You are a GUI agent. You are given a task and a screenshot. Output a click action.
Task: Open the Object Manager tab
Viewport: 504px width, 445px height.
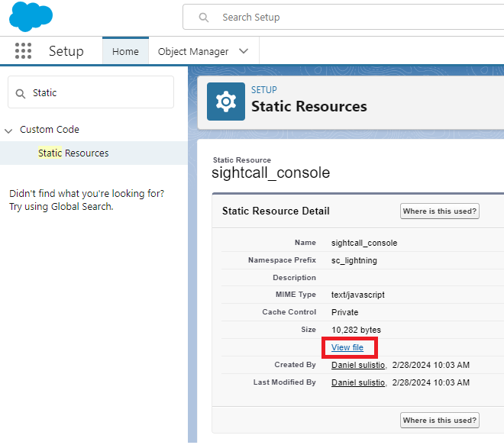click(193, 51)
